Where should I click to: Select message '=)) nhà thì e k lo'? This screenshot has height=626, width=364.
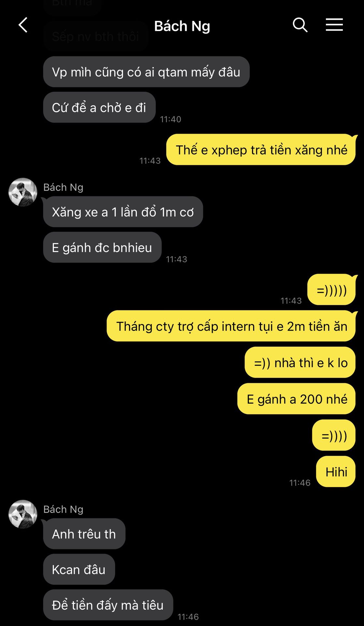(x=300, y=362)
